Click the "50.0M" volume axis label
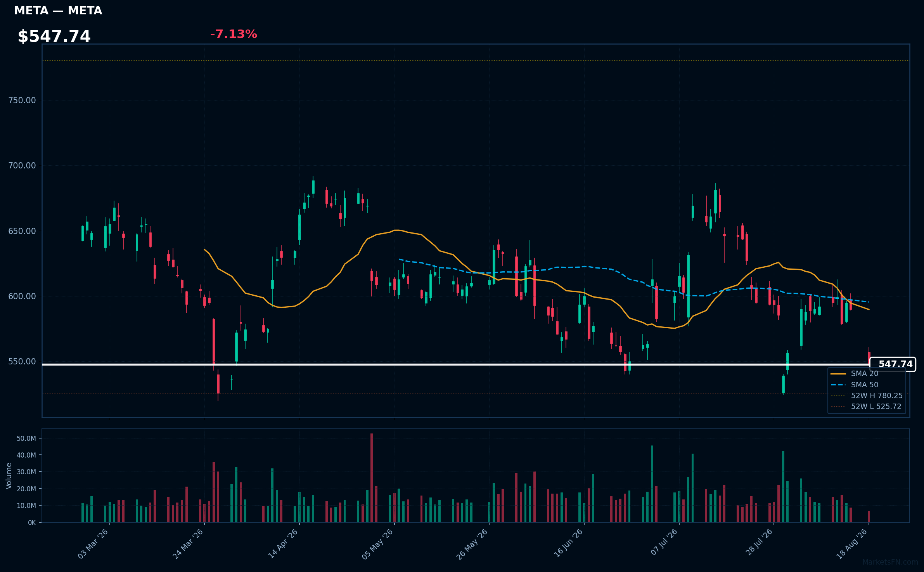This screenshot has height=572, width=924. [26, 439]
